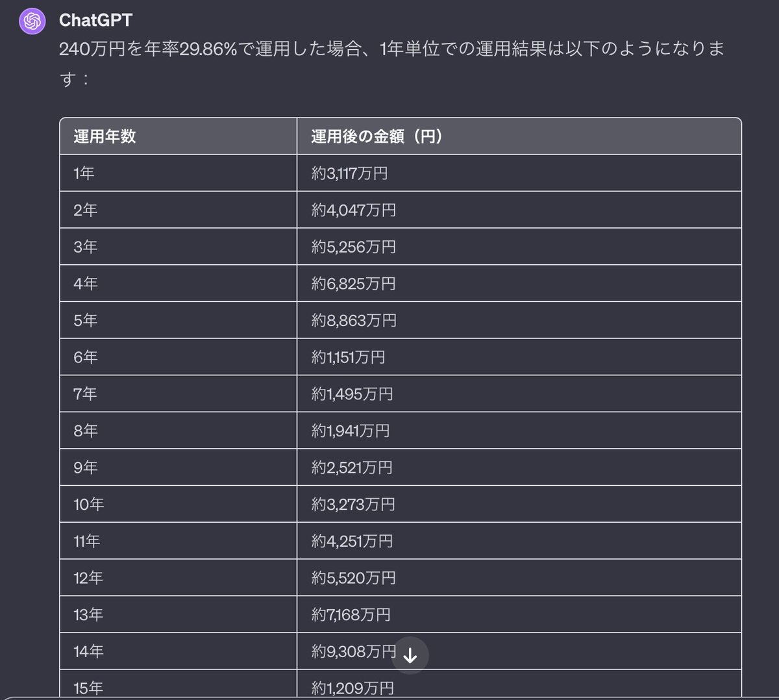
Task: Select the 5年 row label
Action: click(86, 320)
